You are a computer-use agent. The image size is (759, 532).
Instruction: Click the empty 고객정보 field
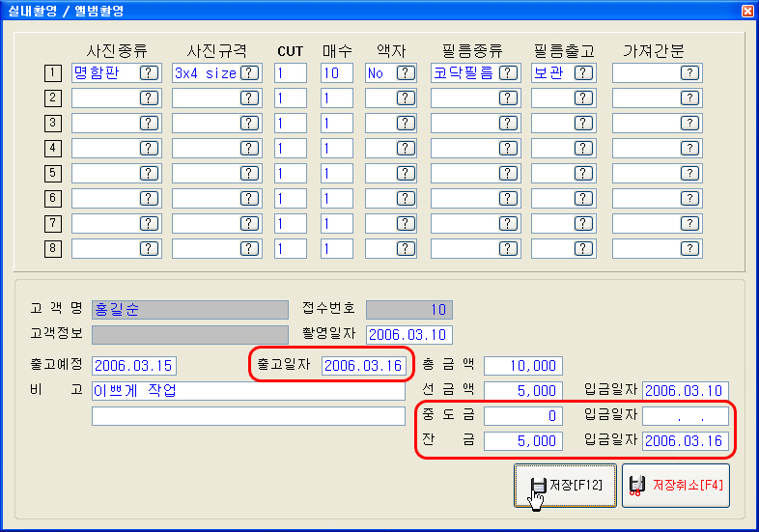pos(190,334)
